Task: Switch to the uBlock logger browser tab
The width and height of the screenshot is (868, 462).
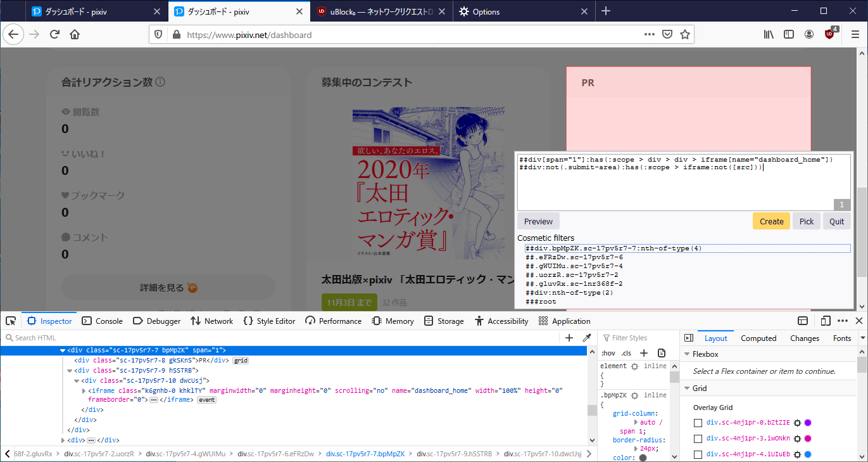Action: coord(382,11)
